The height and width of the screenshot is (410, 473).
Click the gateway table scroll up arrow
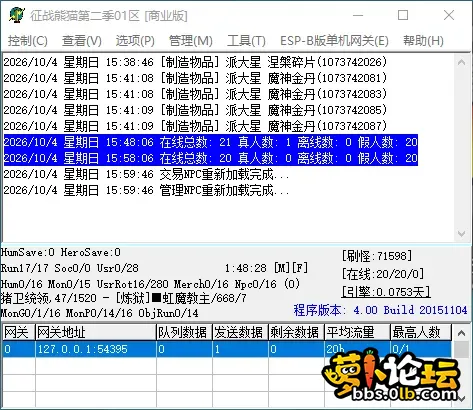tap(461, 333)
